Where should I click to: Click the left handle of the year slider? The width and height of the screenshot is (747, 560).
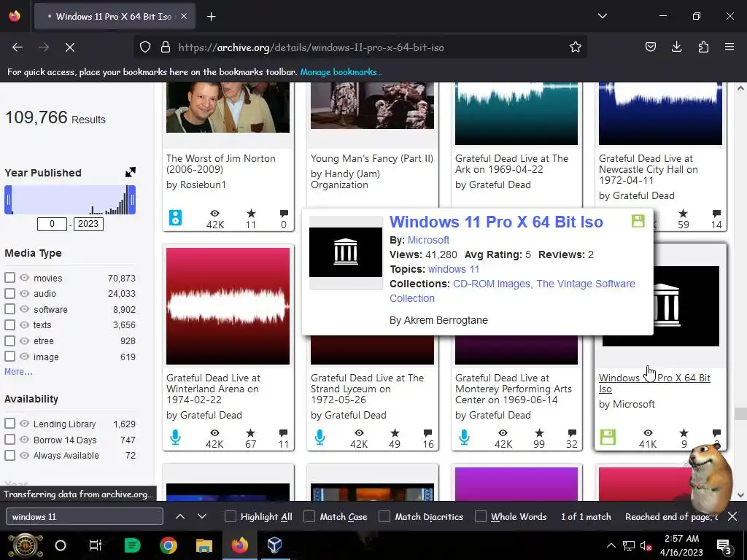[8, 200]
